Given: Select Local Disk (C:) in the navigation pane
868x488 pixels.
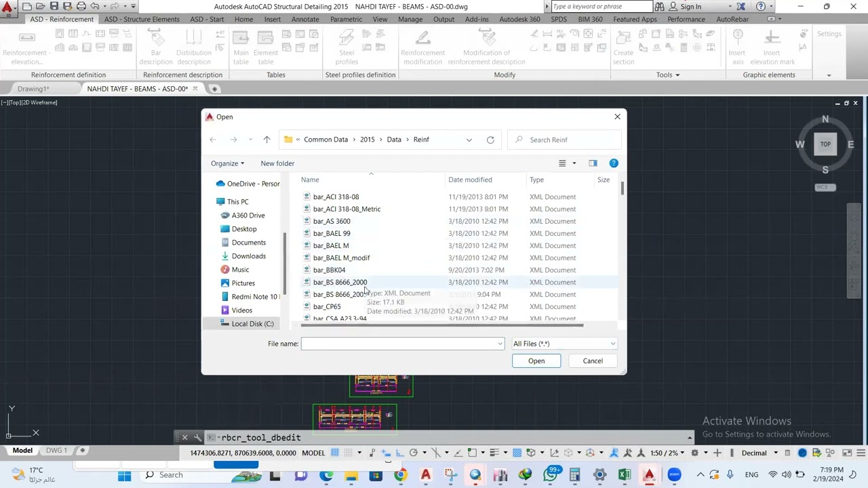Looking at the screenshot, I should [252, 324].
